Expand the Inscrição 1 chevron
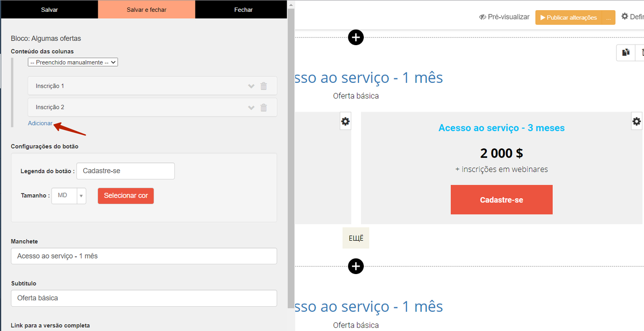 point(251,86)
